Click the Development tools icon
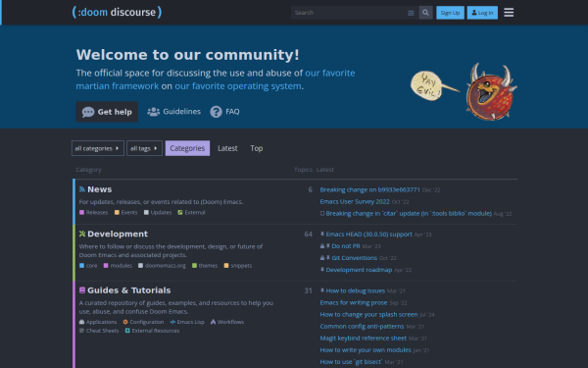Viewport: 588px width, 368px height. [82, 234]
